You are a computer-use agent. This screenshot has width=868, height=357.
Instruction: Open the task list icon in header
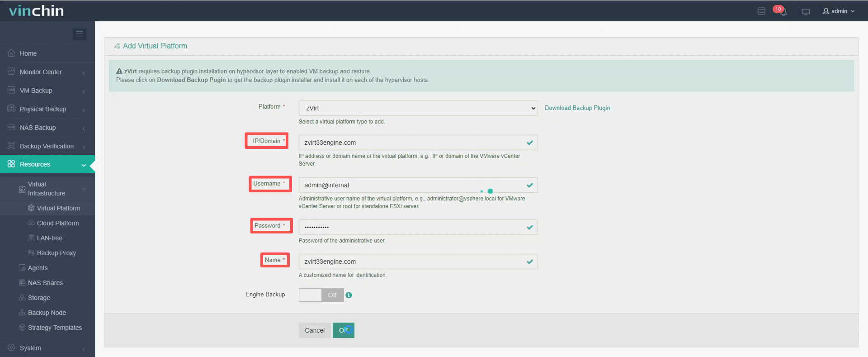click(x=761, y=11)
